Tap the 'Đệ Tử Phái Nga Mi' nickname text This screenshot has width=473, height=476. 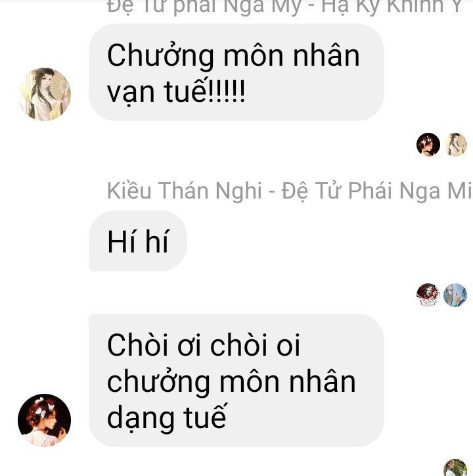(377, 191)
